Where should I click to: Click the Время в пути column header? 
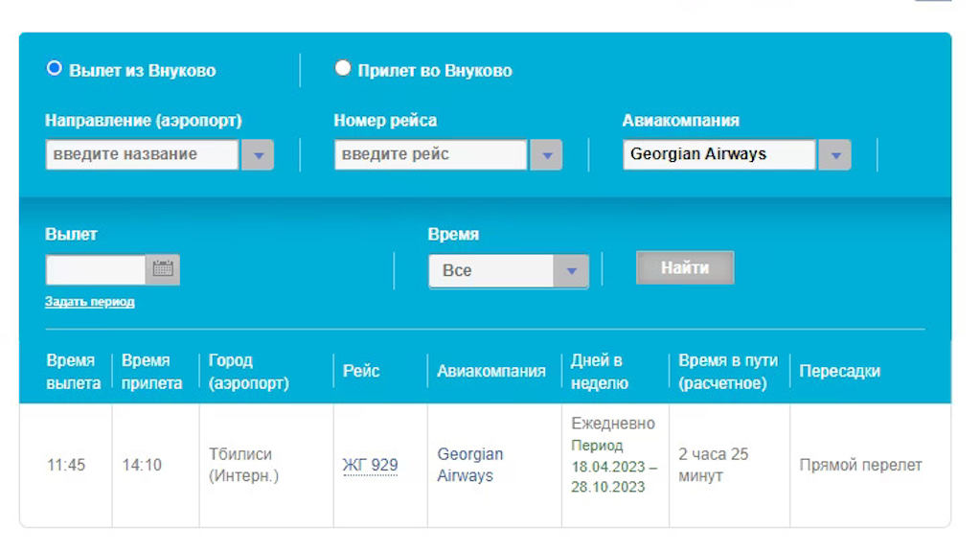(x=728, y=372)
